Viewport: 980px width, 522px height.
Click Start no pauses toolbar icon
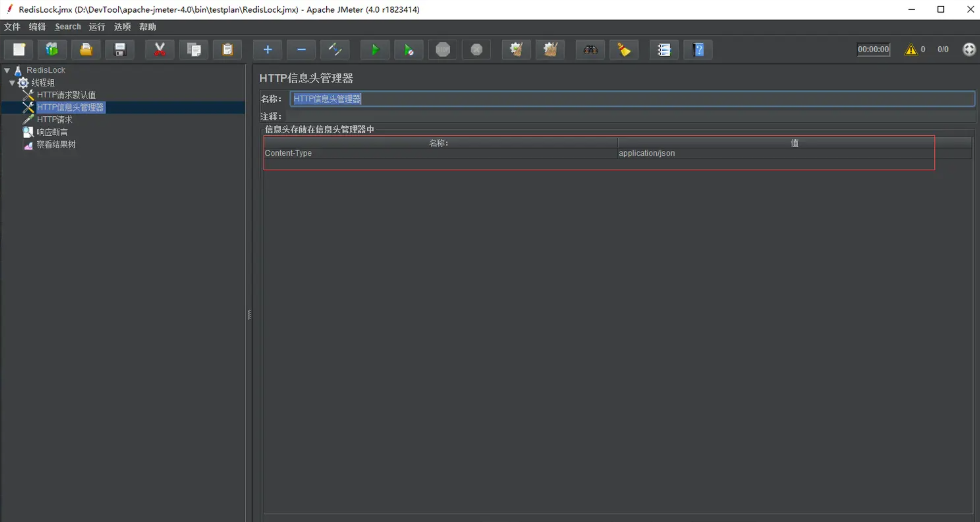click(x=409, y=49)
